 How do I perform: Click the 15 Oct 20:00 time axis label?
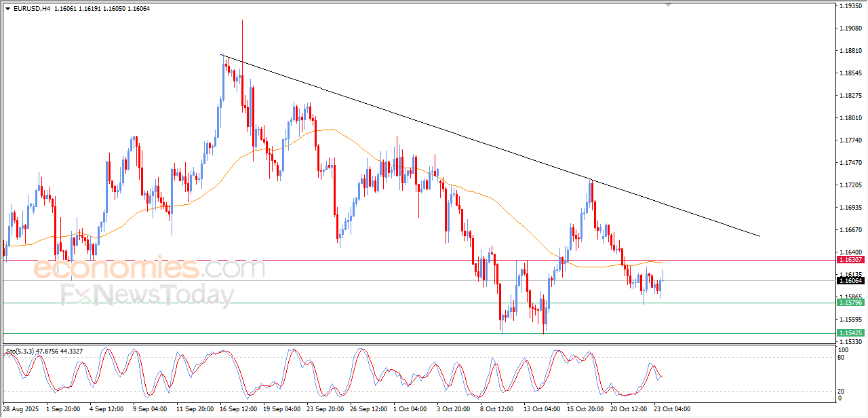(586, 409)
